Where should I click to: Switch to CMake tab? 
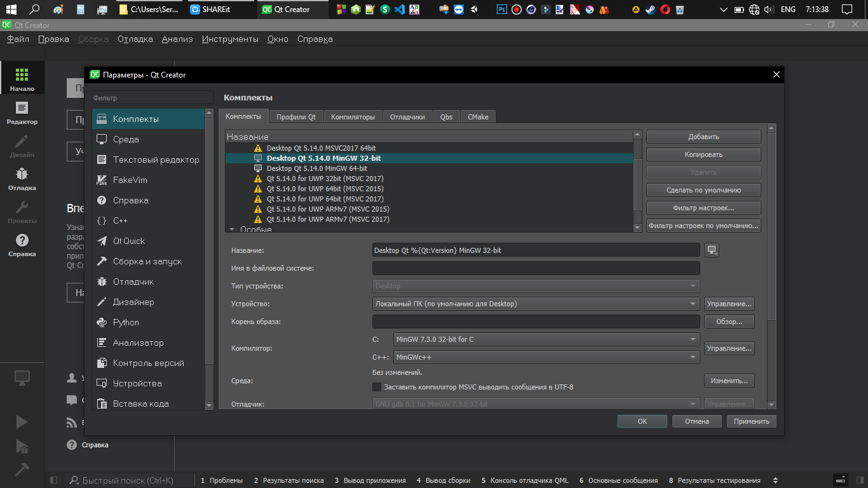pos(478,117)
